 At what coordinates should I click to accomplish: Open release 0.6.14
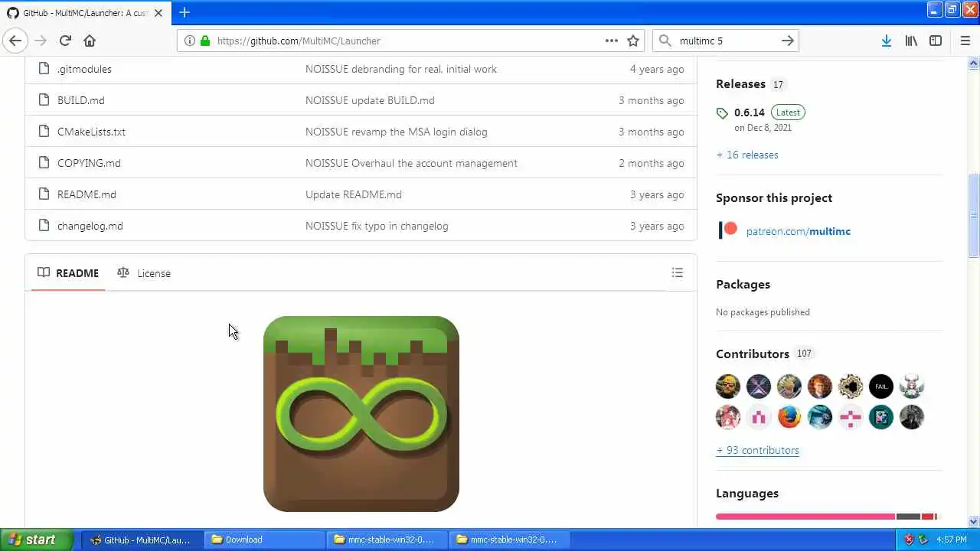click(749, 112)
